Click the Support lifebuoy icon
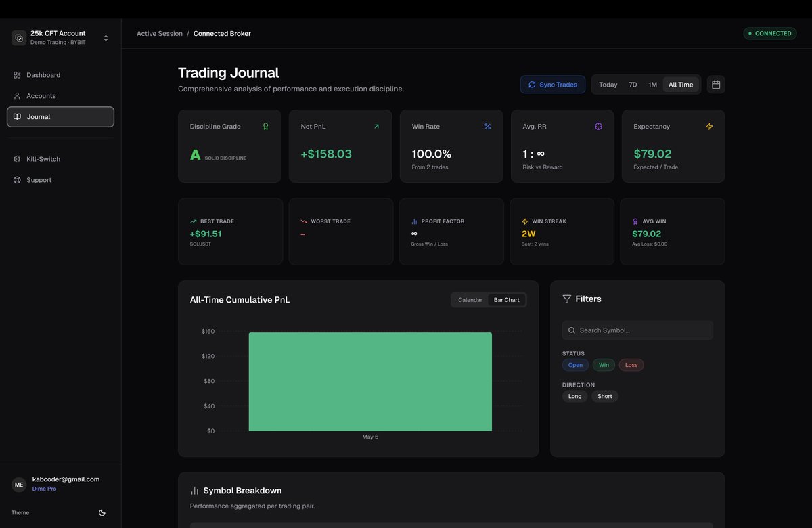The image size is (812, 528). coord(17,180)
